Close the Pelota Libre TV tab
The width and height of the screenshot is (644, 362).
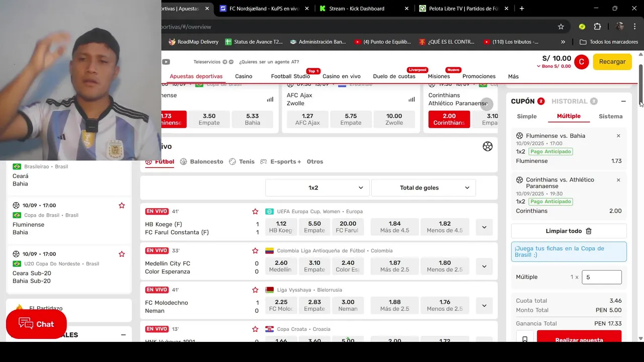tap(507, 9)
